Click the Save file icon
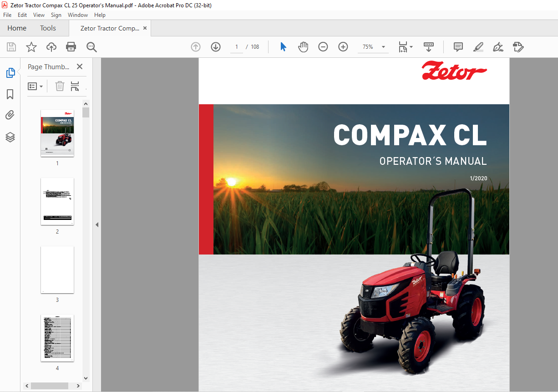The height and width of the screenshot is (392, 558). click(x=11, y=47)
